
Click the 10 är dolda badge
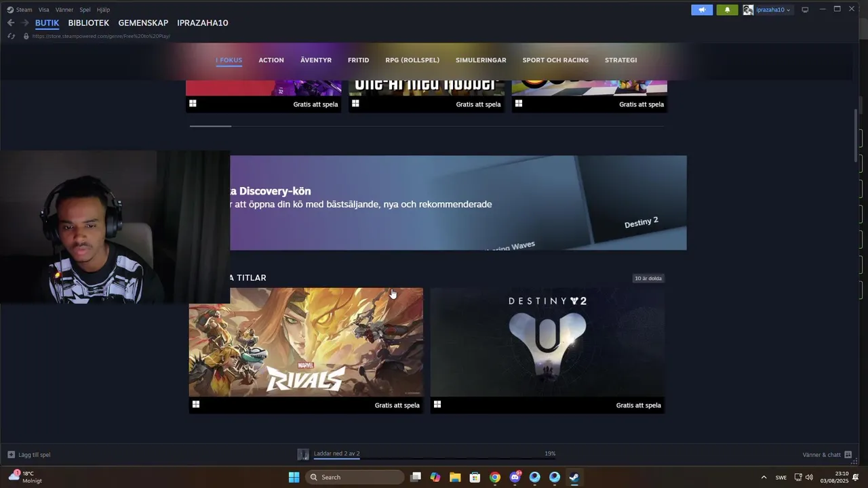coord(648,279)
